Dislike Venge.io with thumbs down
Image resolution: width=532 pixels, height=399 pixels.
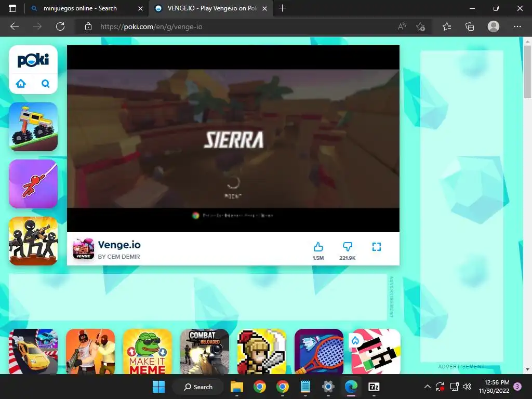[x=348, y=247]
